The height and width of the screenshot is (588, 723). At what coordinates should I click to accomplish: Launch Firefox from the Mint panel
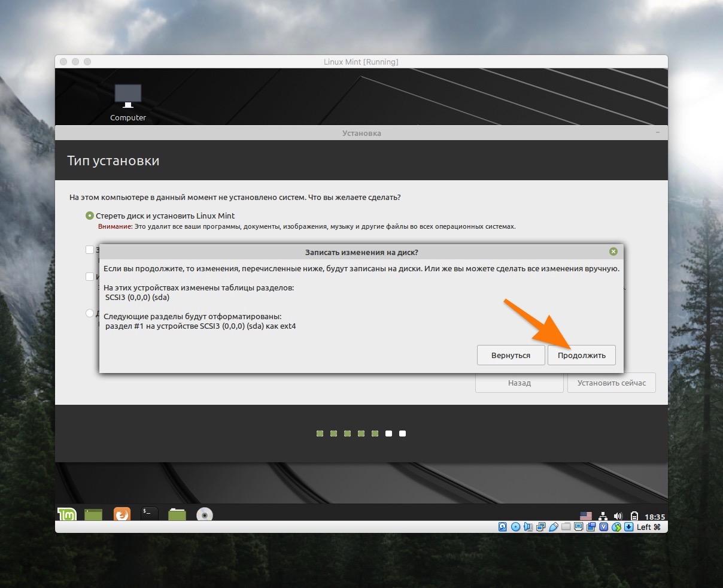pos(122,514)
